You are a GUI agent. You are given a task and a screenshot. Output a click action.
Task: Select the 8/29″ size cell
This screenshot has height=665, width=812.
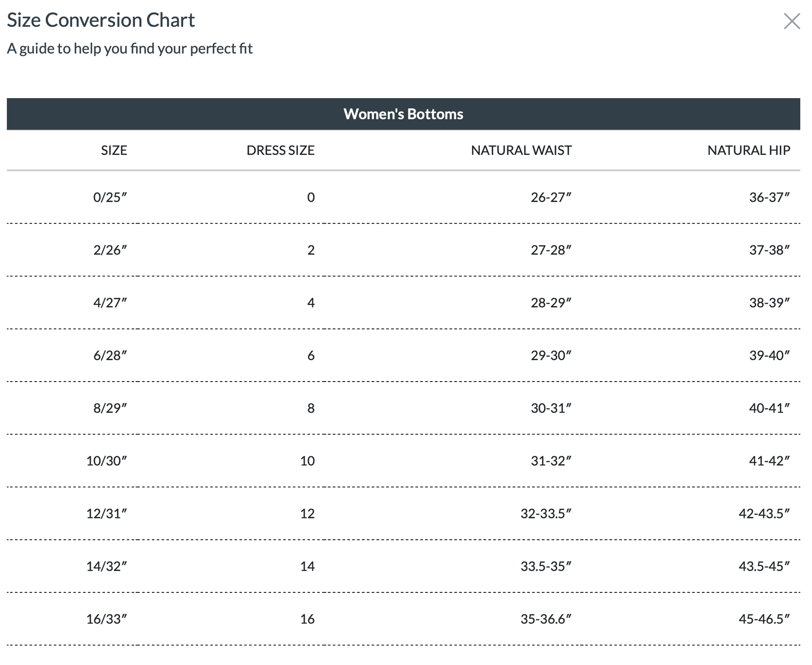click(110, 408)
